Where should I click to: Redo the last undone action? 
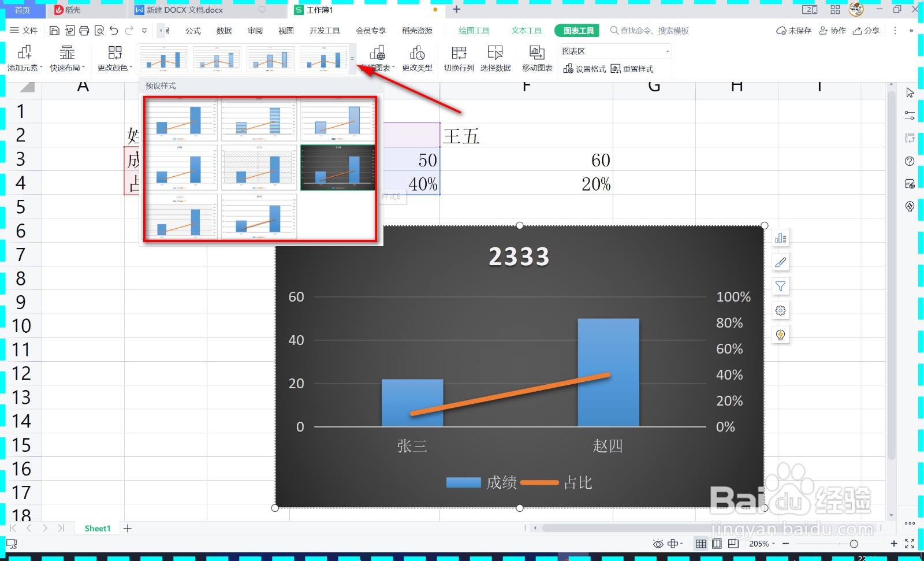[129, 31]
